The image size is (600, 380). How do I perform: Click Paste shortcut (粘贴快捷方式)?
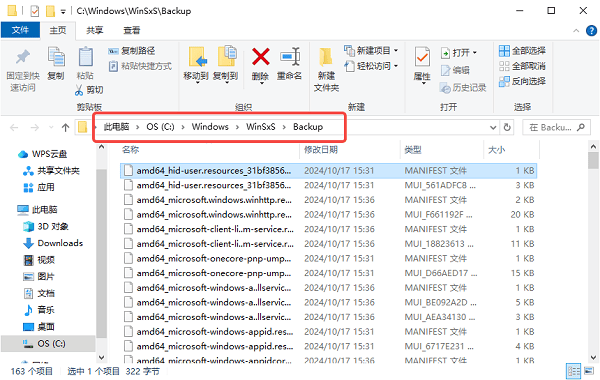[140, 66]
